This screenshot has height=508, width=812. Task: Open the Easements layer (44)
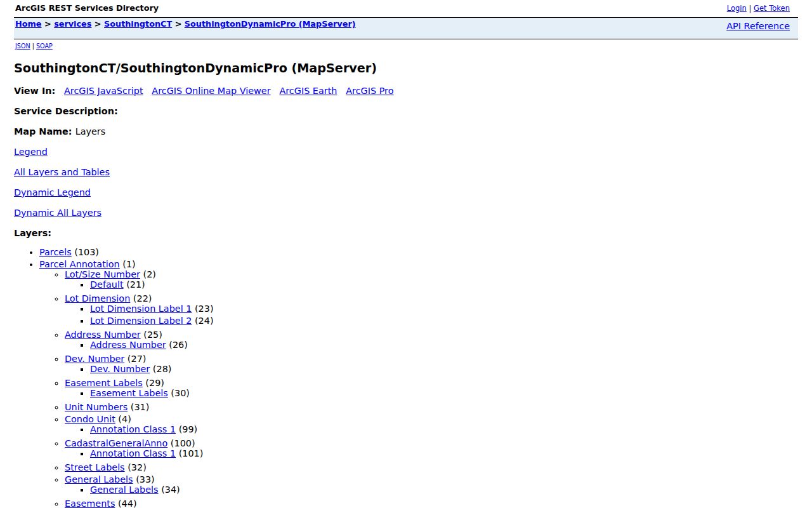(89, 504)
